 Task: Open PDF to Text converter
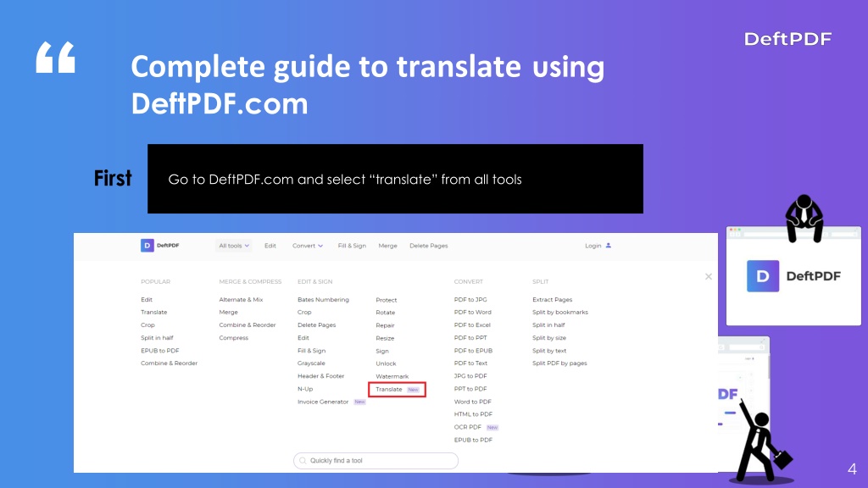pos(470,363)
